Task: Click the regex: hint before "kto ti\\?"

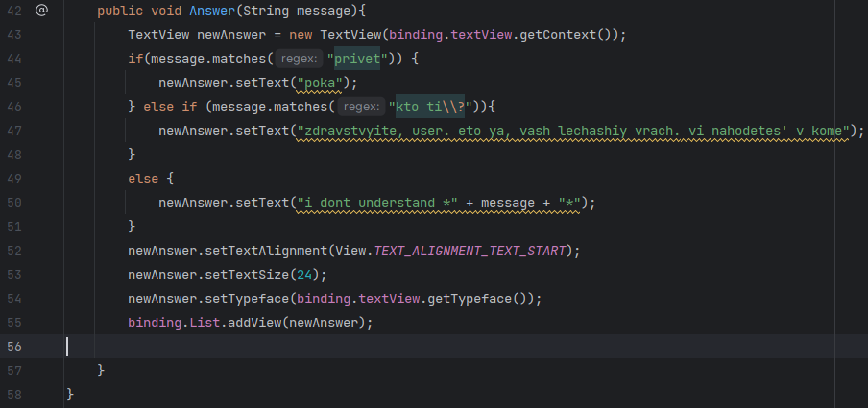Action: (x=361, y=107)
